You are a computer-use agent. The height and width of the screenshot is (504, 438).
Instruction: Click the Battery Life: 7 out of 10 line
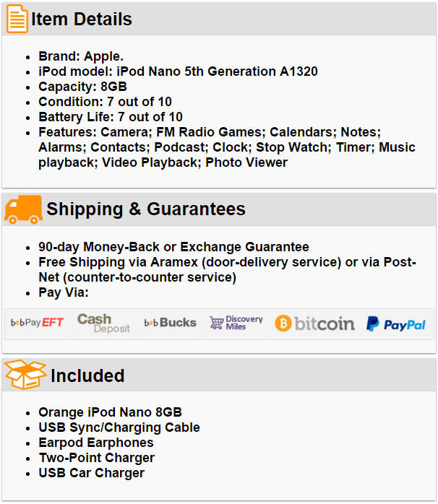pyautogui.click(x=110, y=117)
